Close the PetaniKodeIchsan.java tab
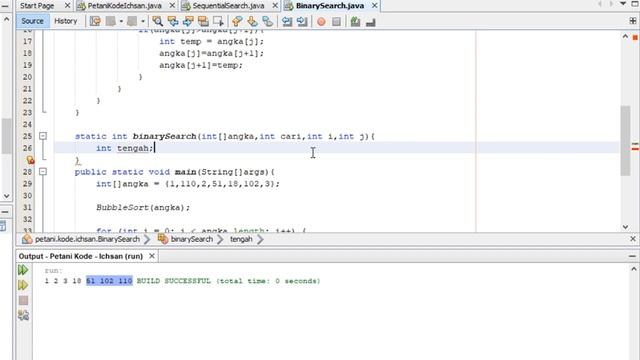The image size is (640, 360). [172, 6]
